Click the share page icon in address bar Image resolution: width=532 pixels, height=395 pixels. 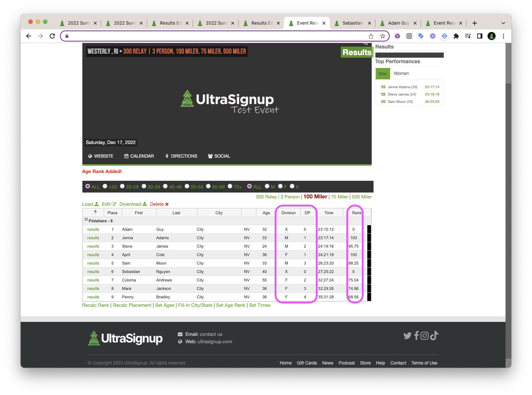[371, 36]
